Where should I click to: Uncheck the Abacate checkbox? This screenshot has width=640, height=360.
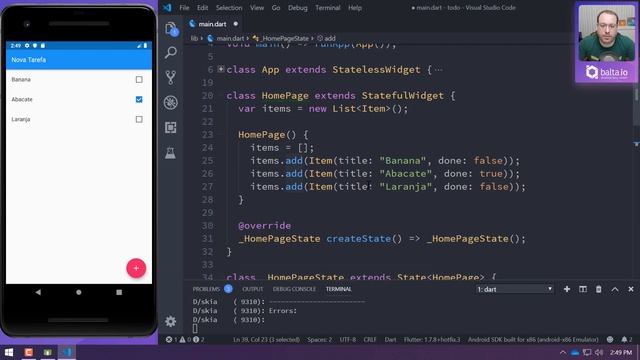[139, 100]
